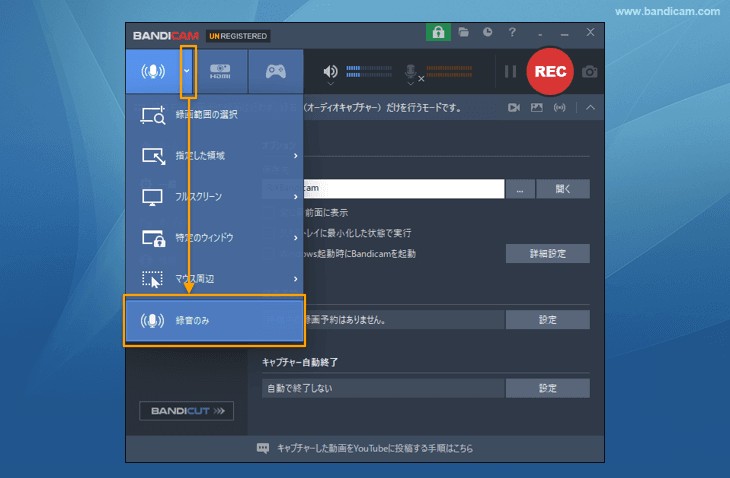
Task: Click the UNREGISTERED badge
Action: 238,36
